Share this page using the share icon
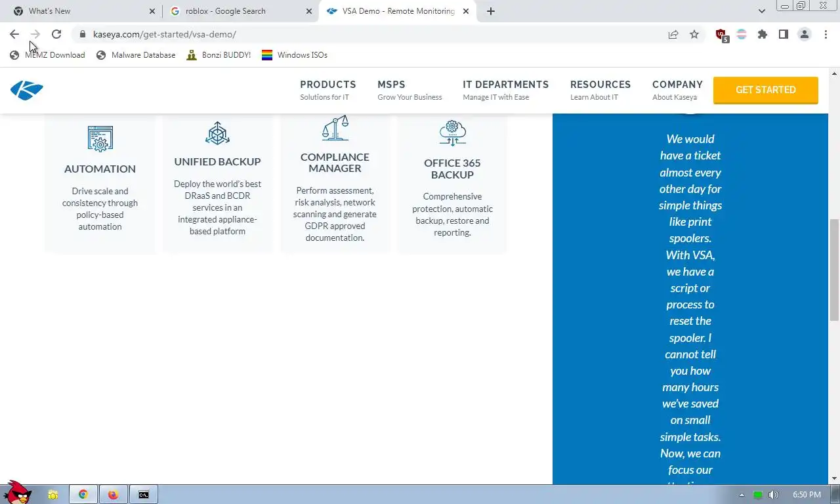The height and width of the screenshot is (504, 840). pyautogui.click(x=673, y=34)
